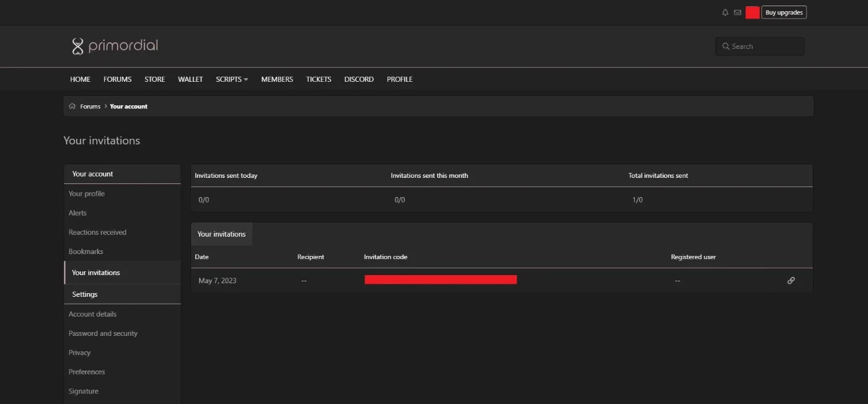Viewport: 868px width, 404px height.
Task: Click the red user avatar
Action: point(752,12)
